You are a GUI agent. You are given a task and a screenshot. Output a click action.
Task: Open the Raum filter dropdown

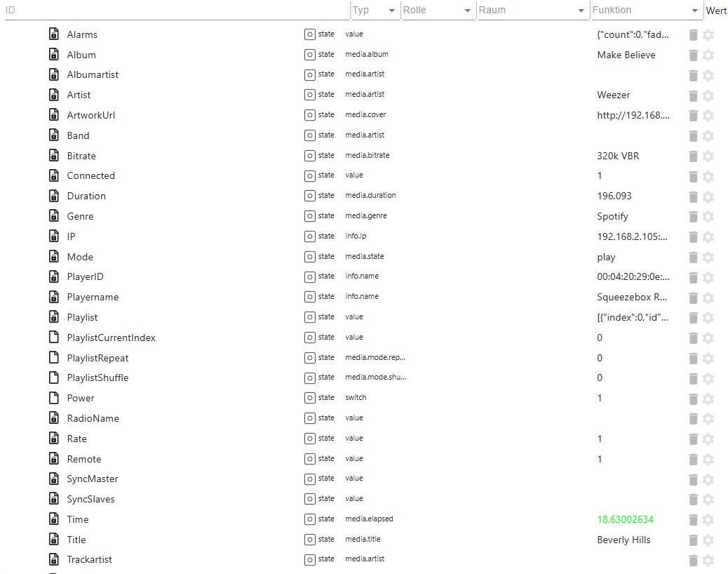581,11
